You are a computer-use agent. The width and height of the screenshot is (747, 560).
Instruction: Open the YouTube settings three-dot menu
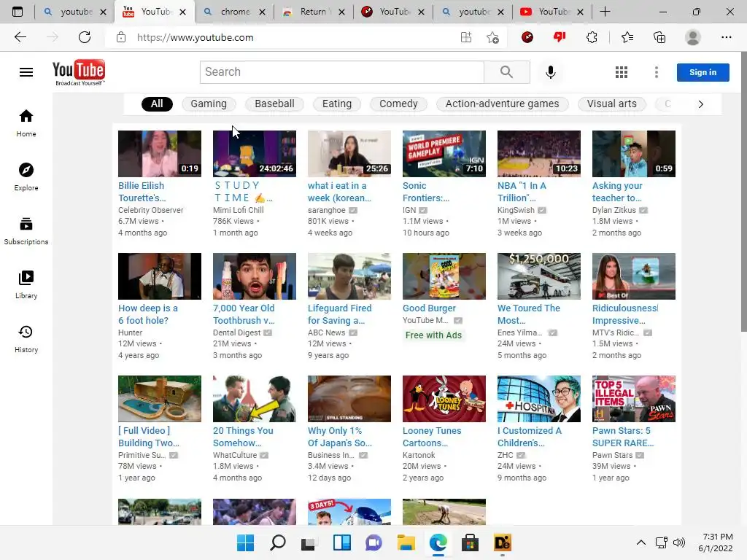click(657, 72)
